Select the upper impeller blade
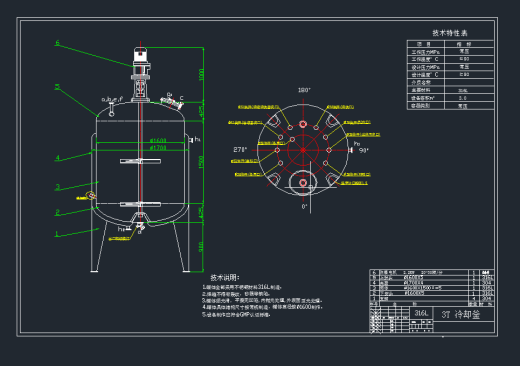The width and height of the screenshot is (520, 366). (x=140, y=161)
